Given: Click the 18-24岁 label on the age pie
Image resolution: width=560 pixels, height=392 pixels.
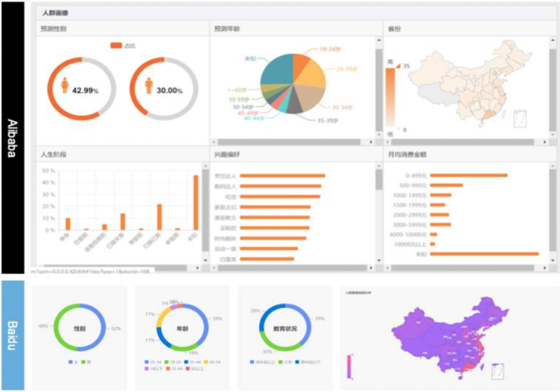Looking at the screenshot, I should (x=329, y=49).
